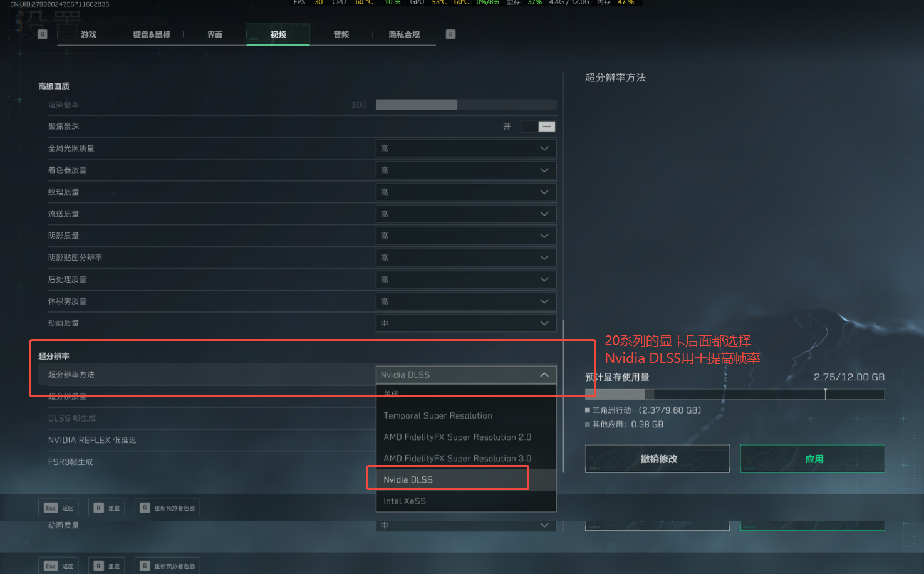Collapse the Nvidia DLSS dropdown chevron

click(x=544, y=375)
